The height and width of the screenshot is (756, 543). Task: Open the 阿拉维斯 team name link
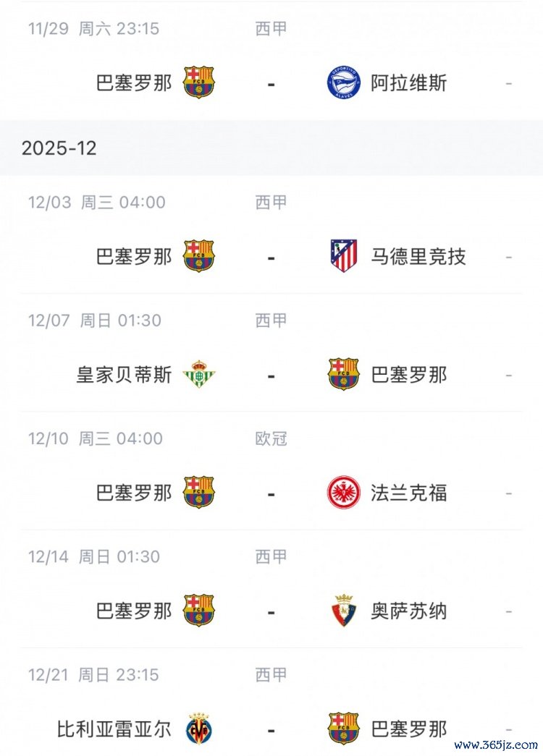409,83
